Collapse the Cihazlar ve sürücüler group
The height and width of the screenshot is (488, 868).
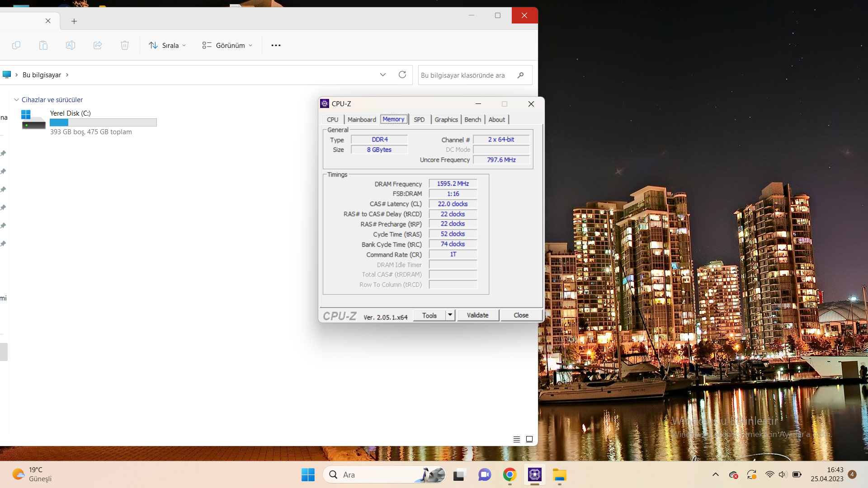point(17,100)
